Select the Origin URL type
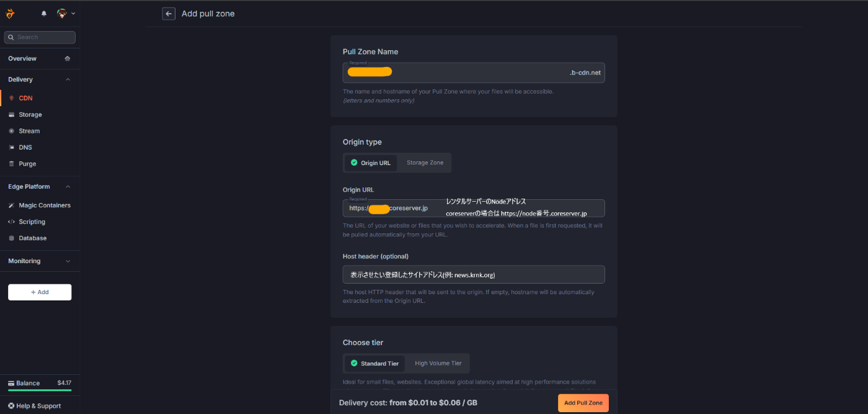 click(371, 163)
